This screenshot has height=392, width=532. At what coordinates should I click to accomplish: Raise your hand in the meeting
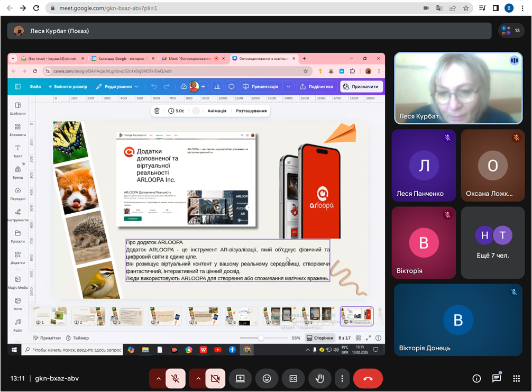click(x=319, y=379)
